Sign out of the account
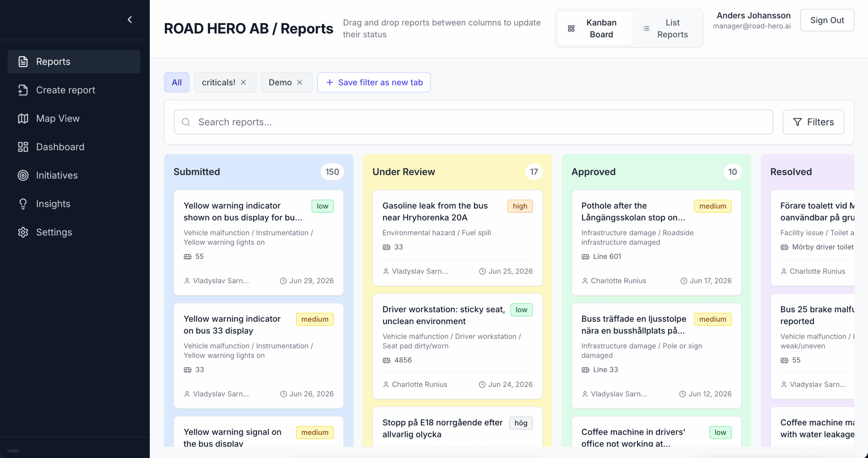 [x=827, y=20]
